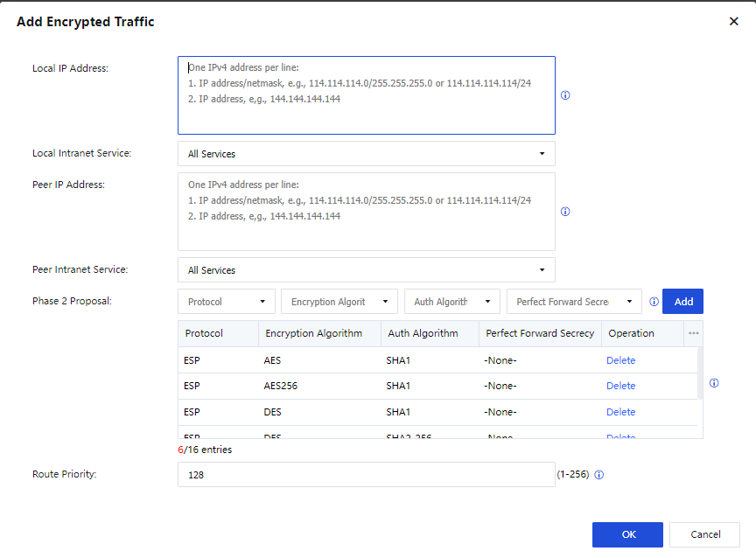Close the Add Encrypted Traffic dialog
The height and width of the screenshot is (558, 756).
[733, 22]
